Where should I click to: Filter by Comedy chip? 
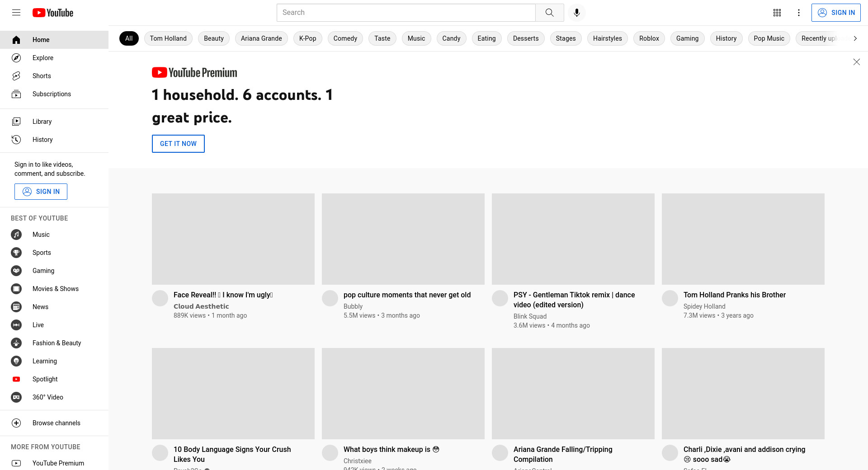(x=345, y=38)
